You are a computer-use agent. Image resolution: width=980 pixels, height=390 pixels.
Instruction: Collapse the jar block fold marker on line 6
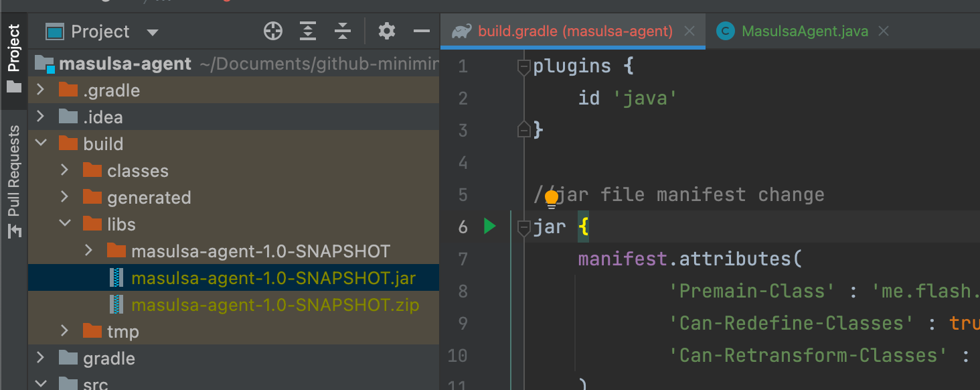click(524, 228)
